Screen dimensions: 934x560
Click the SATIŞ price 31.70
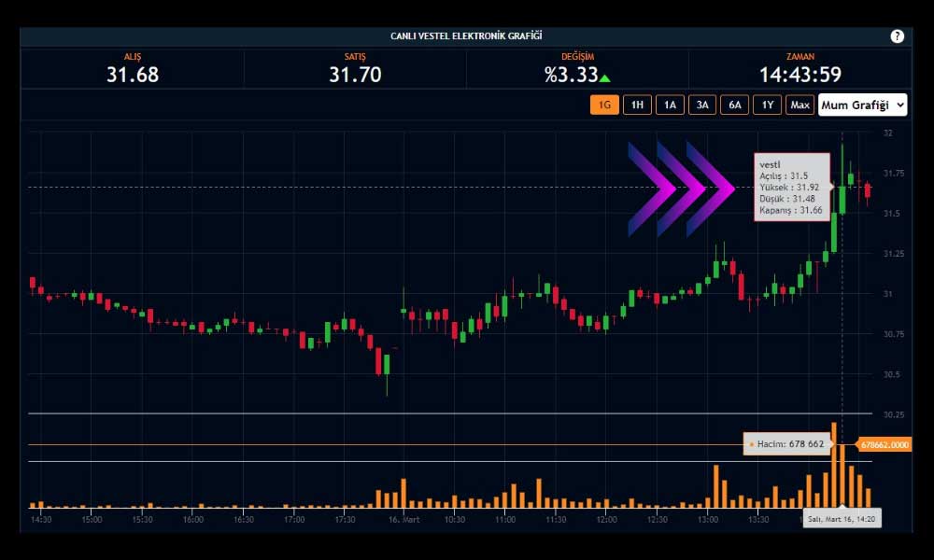tap(355, 75)
